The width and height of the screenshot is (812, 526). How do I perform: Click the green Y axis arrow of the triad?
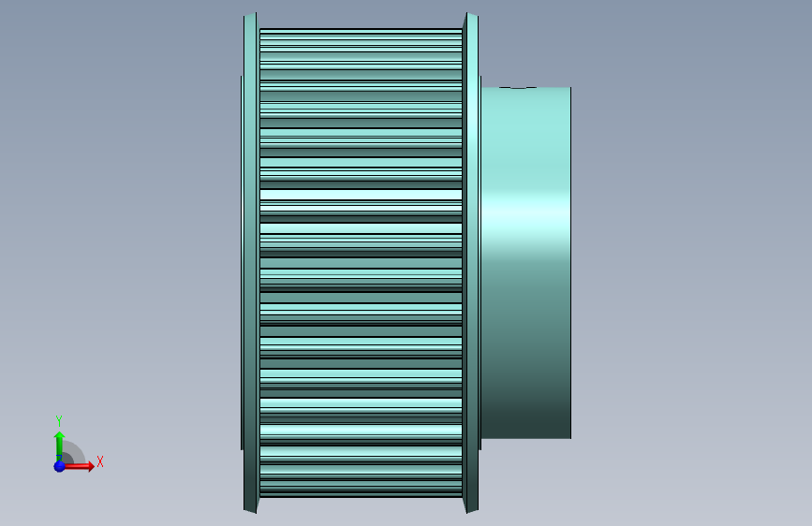click(x=59, y=446)
